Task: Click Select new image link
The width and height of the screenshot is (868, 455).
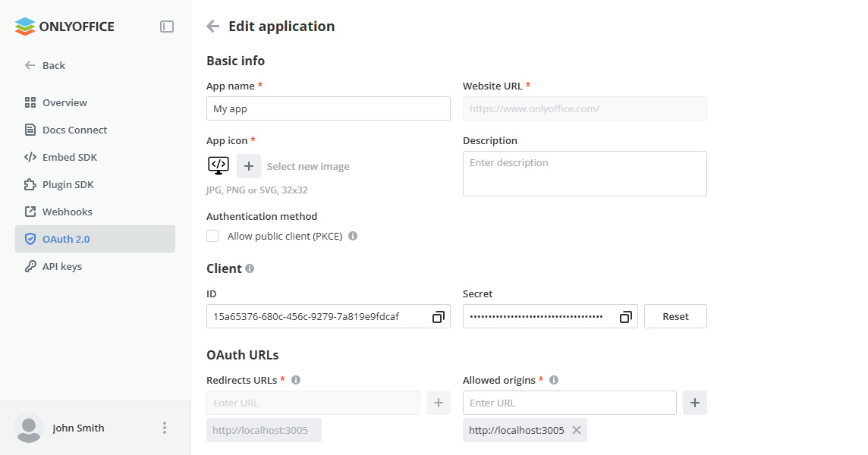Action: (308, 166)
